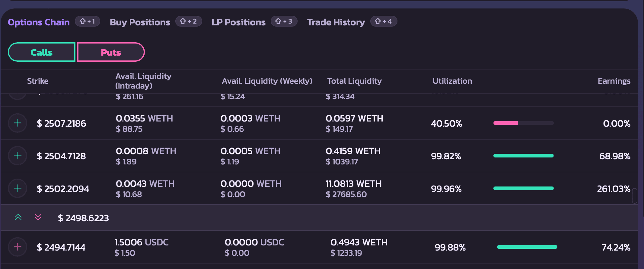Switch to the Buy Positions tab

[x=140, y=22]
